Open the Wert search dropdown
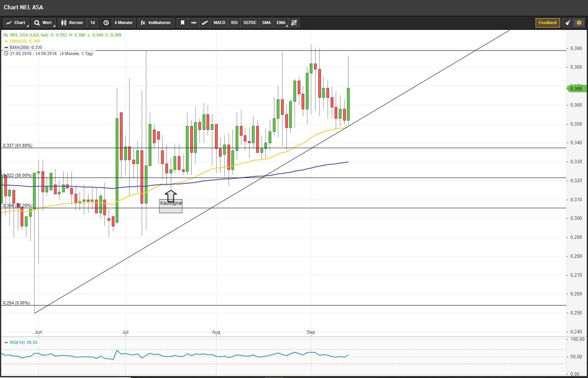 [43, 23]
